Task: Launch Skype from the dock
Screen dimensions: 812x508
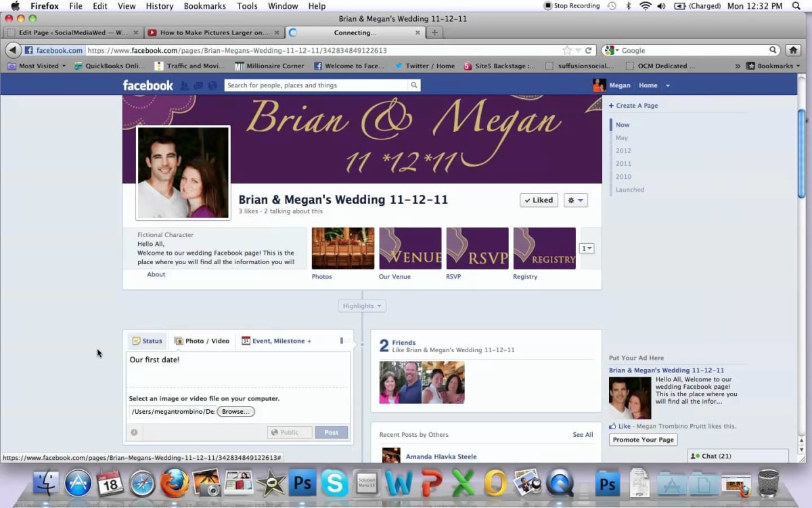Action: (334, 484)
